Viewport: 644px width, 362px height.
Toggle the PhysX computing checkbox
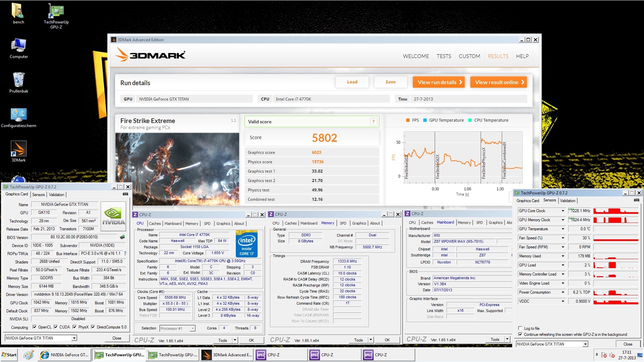point(74,327)
